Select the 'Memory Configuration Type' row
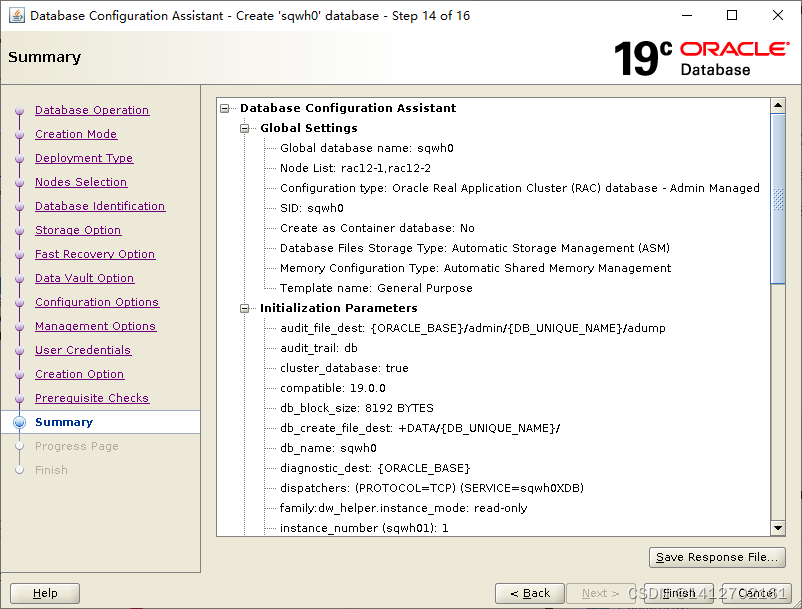Viewport: 802px width, 609px height. click(476, 268)
